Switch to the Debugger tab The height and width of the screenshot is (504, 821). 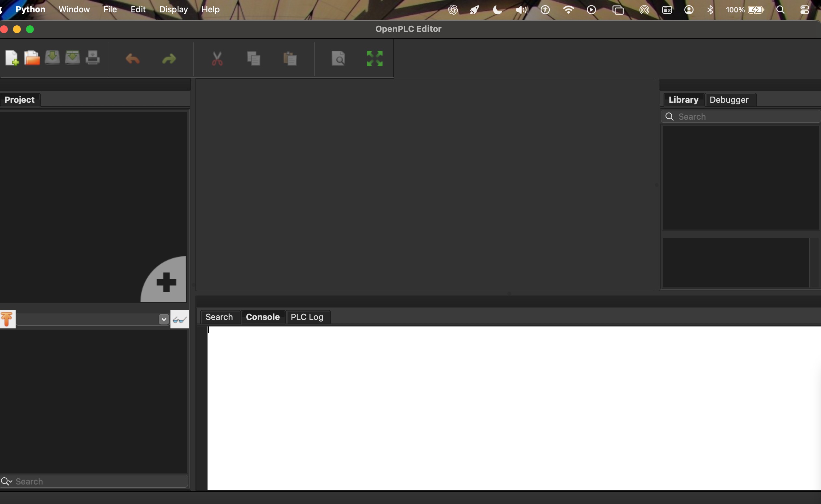[x=729, y=100]
